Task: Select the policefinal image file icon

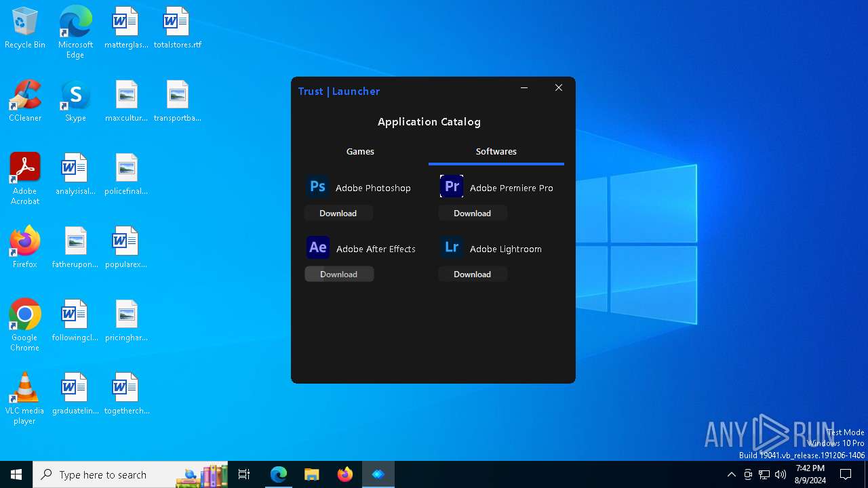Action: [126, 175]
